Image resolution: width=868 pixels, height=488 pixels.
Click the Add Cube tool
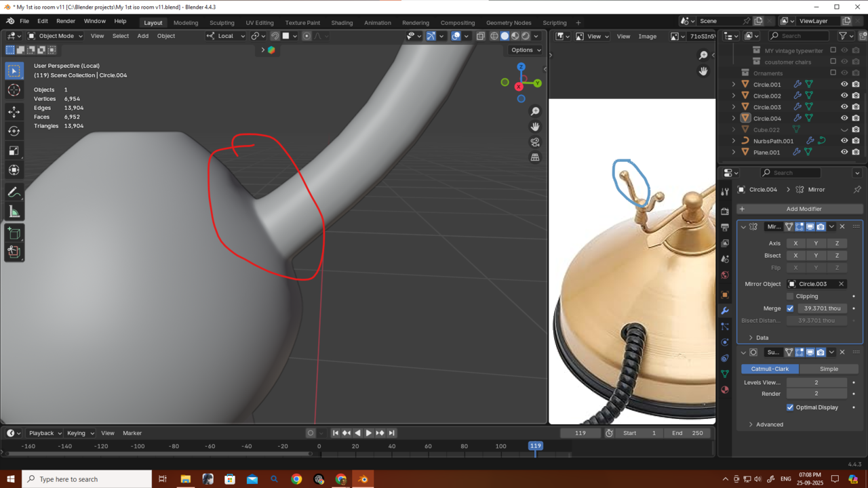click(x=14, y=234)
